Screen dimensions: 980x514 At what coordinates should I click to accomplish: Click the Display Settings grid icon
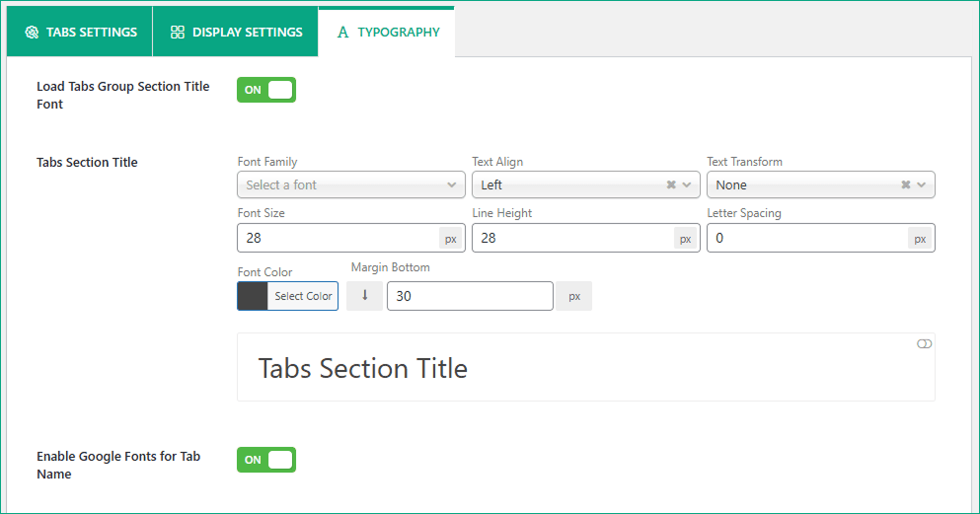point(178,33)
